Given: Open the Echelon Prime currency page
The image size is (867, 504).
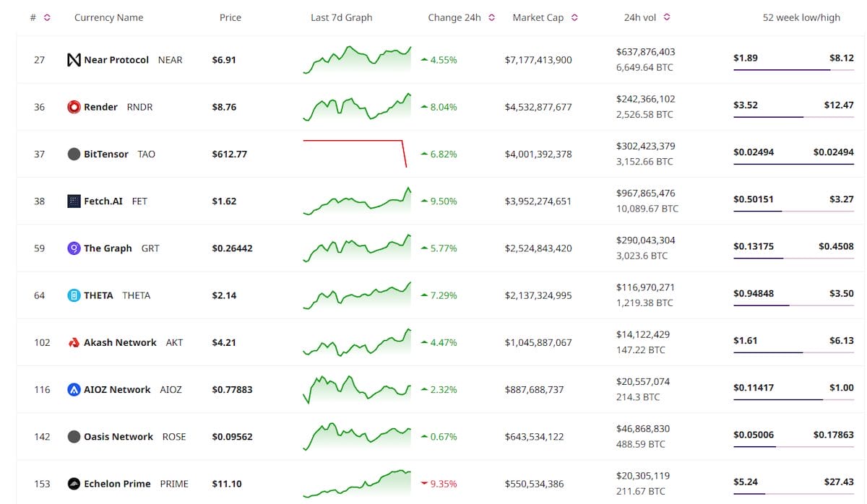Looking at the screenshot, I should (117, 484).
